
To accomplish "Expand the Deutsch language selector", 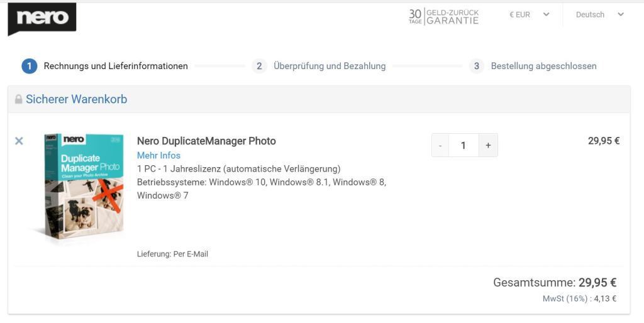I will (x=599, y=14).
